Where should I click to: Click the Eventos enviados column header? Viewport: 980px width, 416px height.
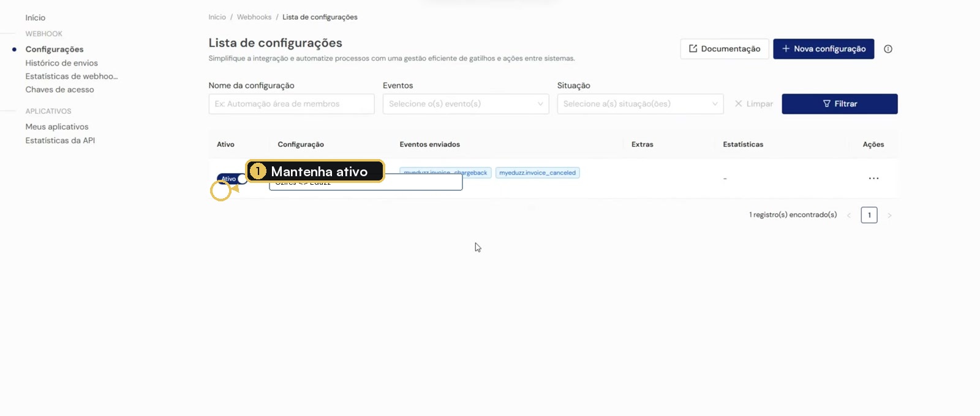(x=430, y=144)
